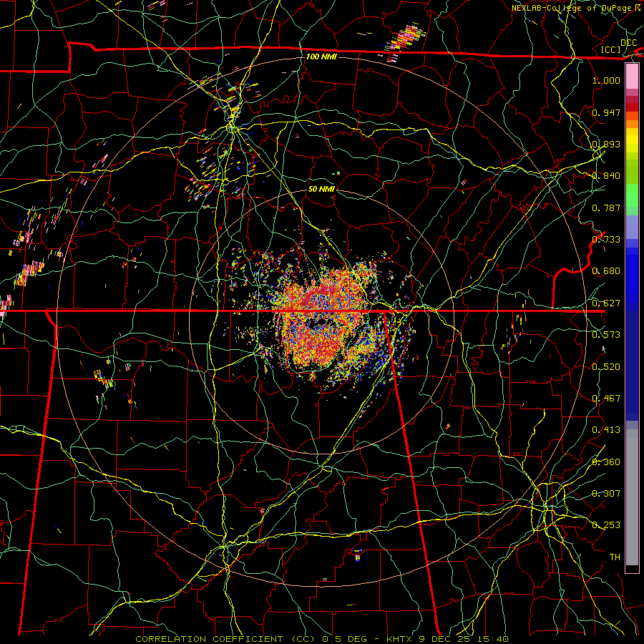The width and height of the screenshot is (644, 644).
Task: Click the 15:40 timestamp in the caption
Action: [x=494, y=639]
